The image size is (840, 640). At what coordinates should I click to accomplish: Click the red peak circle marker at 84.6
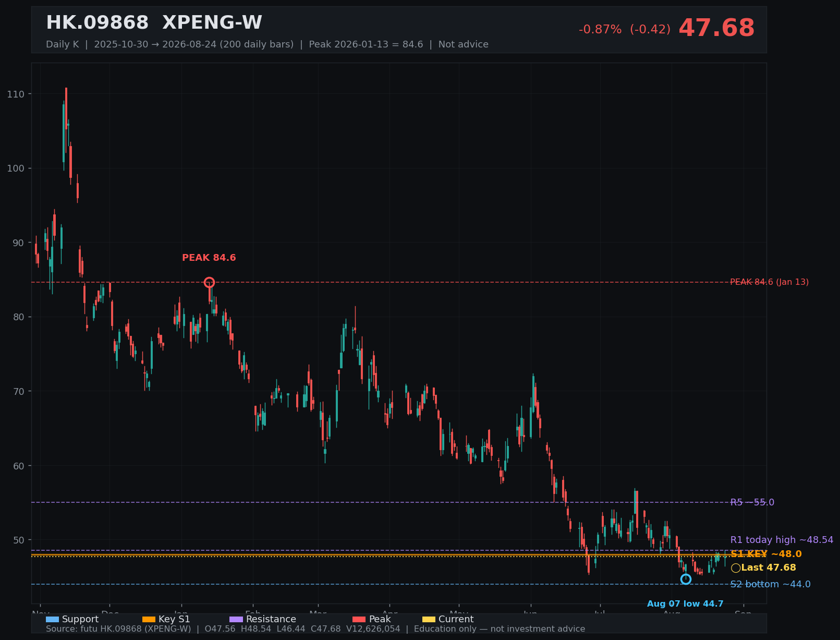coord(209,282)
